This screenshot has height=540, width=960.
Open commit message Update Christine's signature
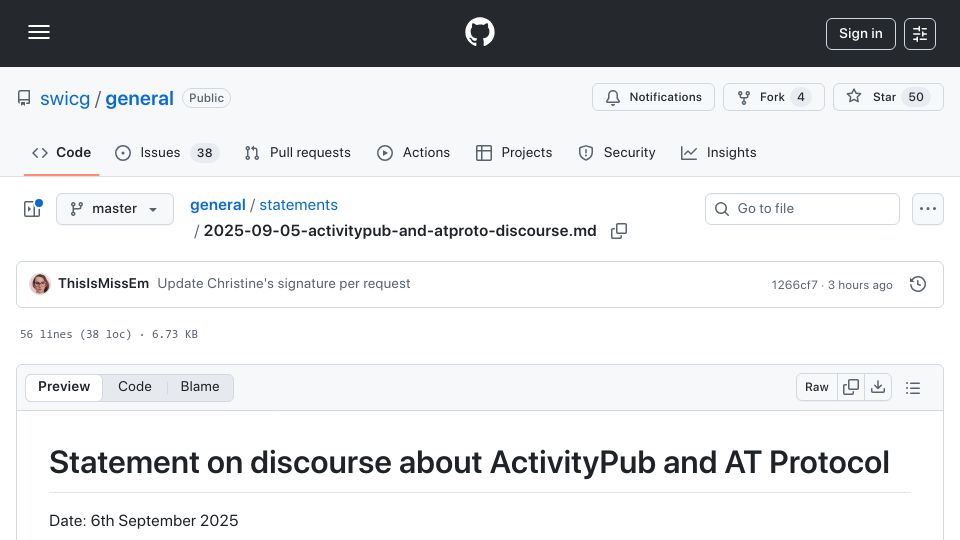coord(283,283)
